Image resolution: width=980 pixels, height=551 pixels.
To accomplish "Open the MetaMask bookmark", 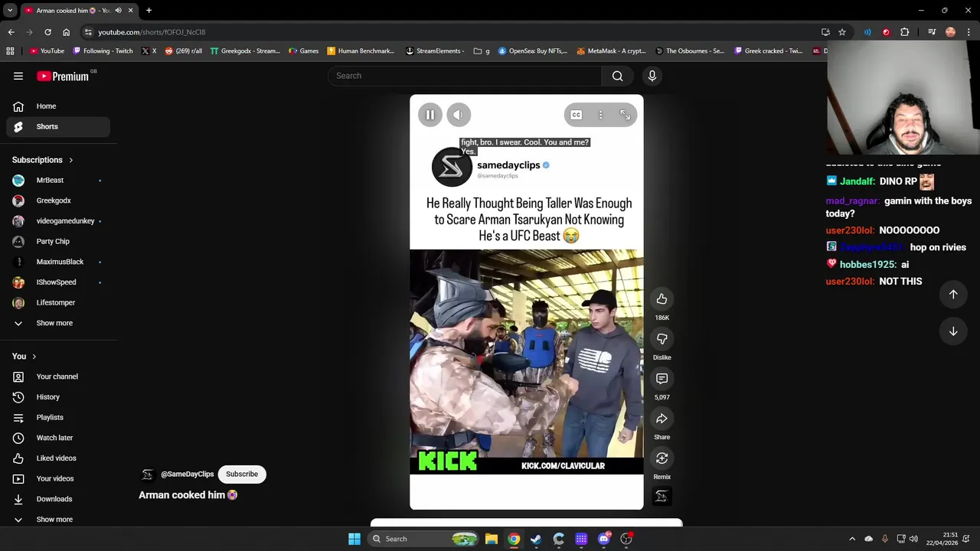I will [611, 51].
